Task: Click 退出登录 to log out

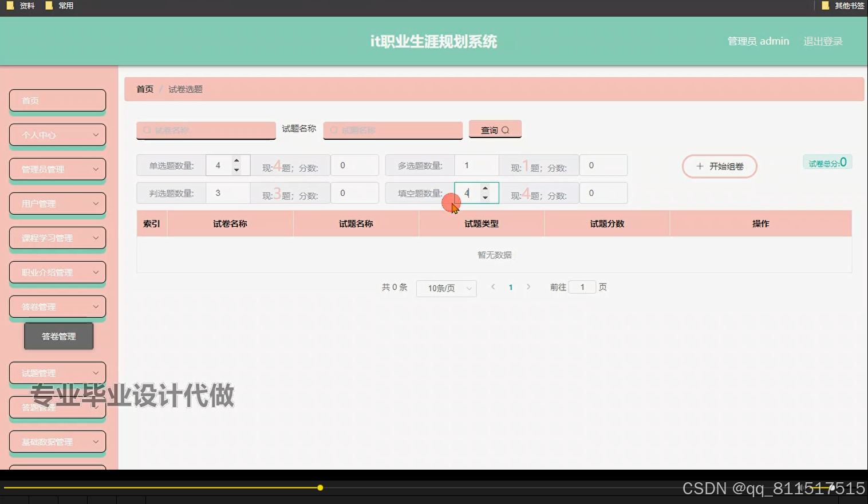Action: coord(823,41)
